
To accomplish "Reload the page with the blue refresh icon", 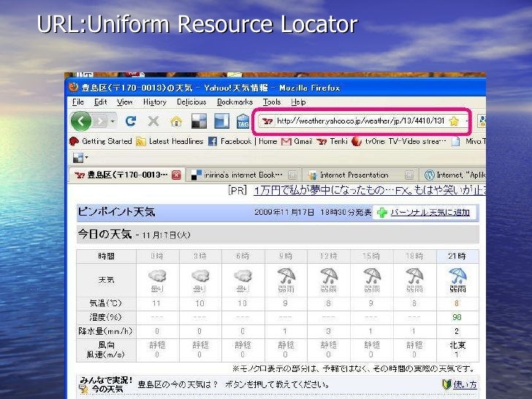I will click(131, 121).
